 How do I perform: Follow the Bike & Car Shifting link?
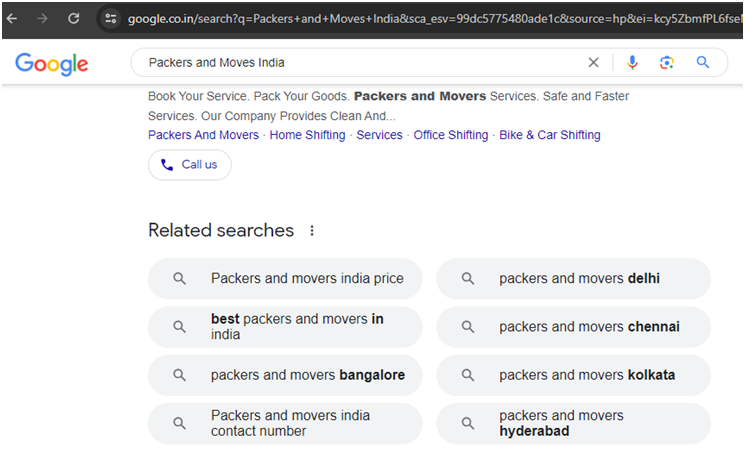coord(550,135)
